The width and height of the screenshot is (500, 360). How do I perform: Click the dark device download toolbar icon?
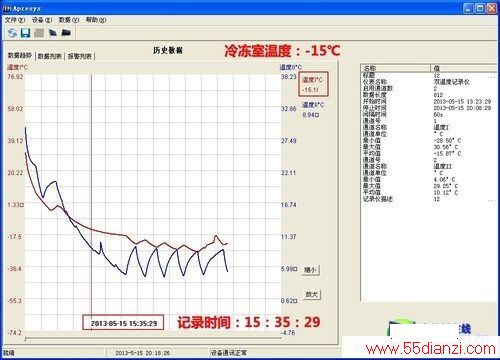(x=53, y=33)
